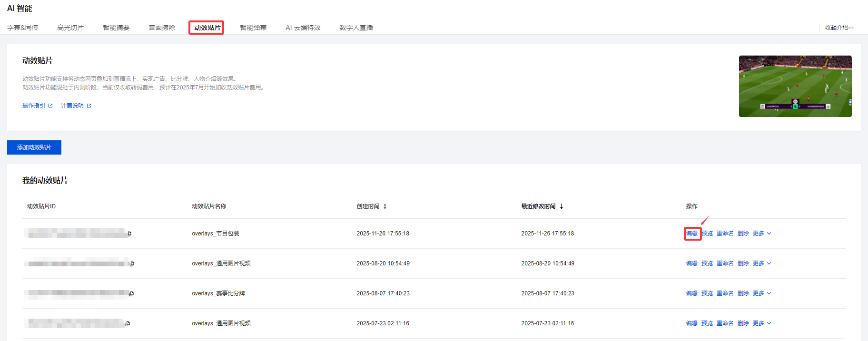Open the football match preview thumbnail
The height and width of the screenshot is (341, 868).
point(795,86)
